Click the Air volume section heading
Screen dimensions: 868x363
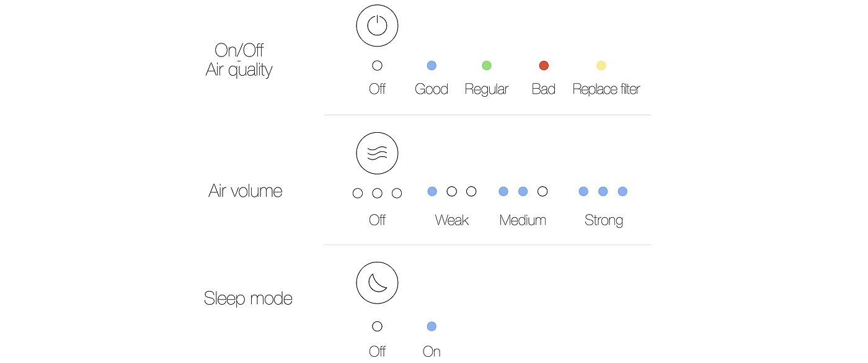(246, 190)
